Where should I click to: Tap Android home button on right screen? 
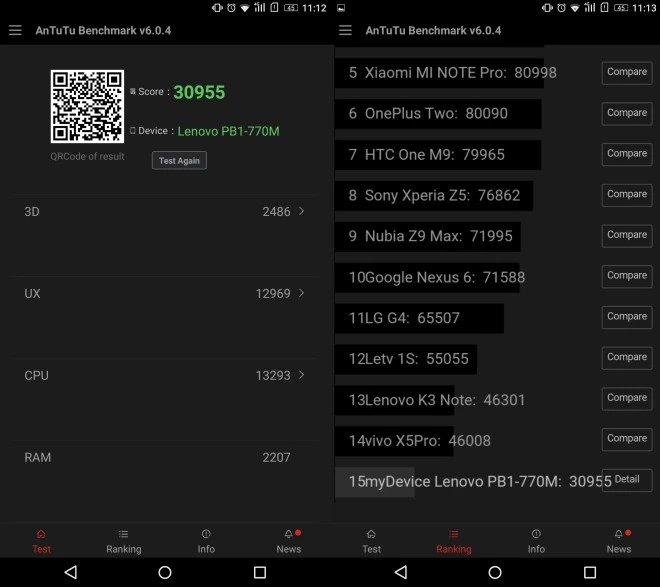click(495, 572)
